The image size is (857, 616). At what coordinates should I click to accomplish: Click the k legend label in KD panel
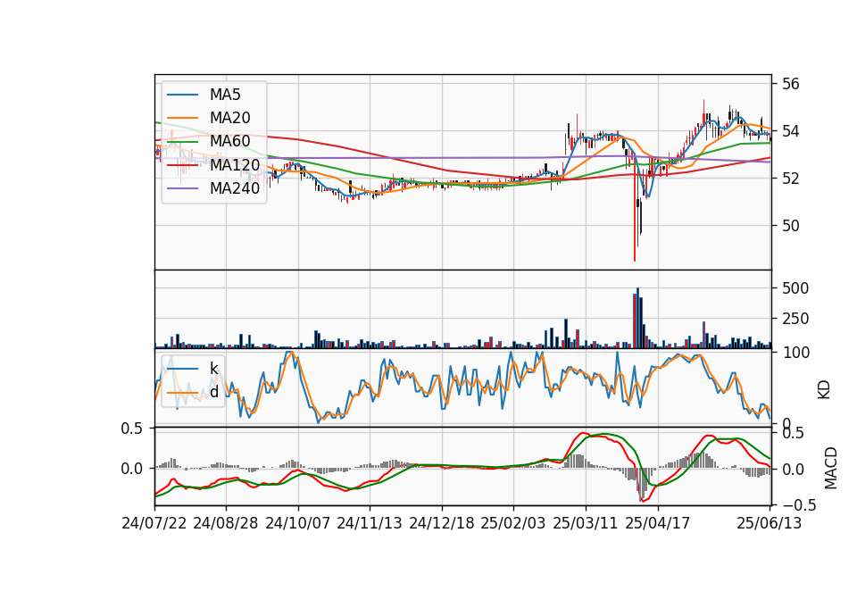pyautogui.click(x=213, y=369)
